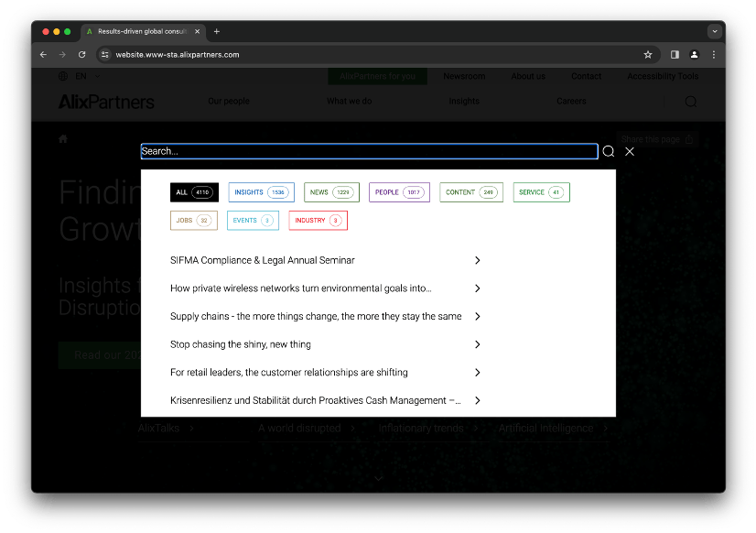Click the header search icon in the navigation
756x533 pixels.
coord(691,102)
